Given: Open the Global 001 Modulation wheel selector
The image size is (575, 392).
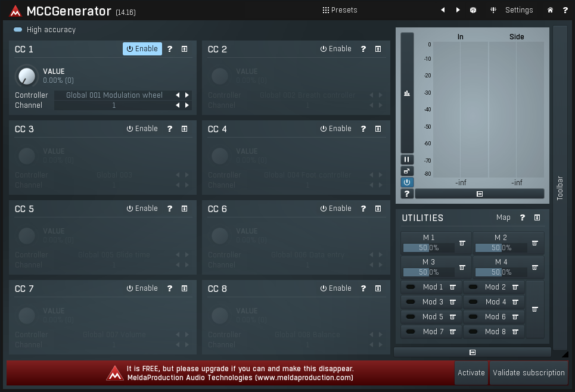Looking at the screenshot, I should tap(114, 95).
